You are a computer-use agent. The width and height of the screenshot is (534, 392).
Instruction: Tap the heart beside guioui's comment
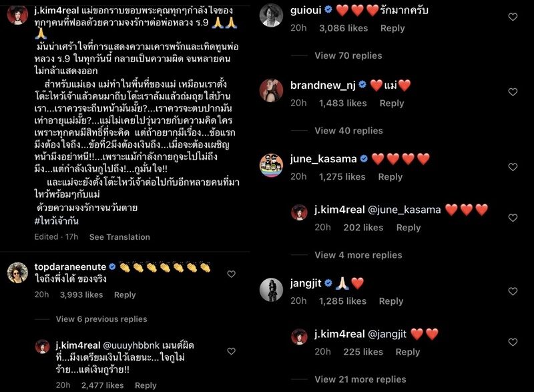pyautogui.click(x=513, y=17)
